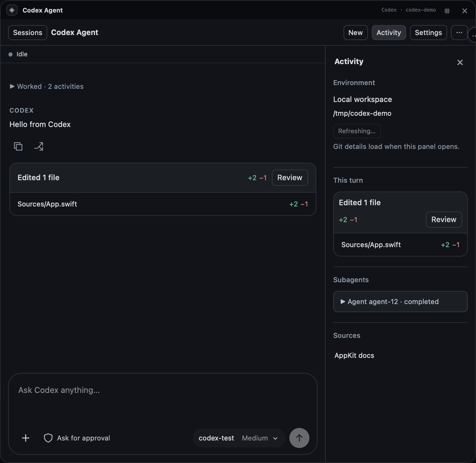Image resolution: width=476 pixels, height=463 pixels.
Task: Click the shield icon beside Ask for approval
Action: pyautogui.click(x=48, y=438)
